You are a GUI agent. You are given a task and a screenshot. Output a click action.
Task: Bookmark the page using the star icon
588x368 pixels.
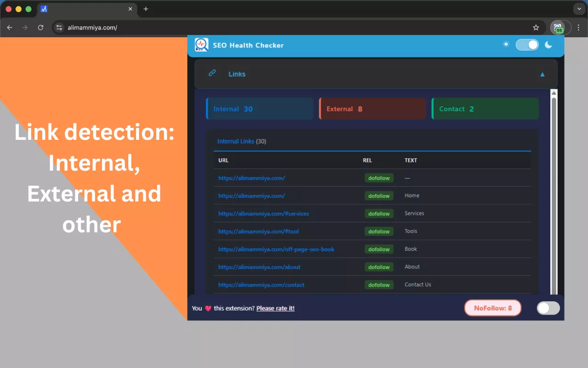pyautogui.click(x=536, y=28)
